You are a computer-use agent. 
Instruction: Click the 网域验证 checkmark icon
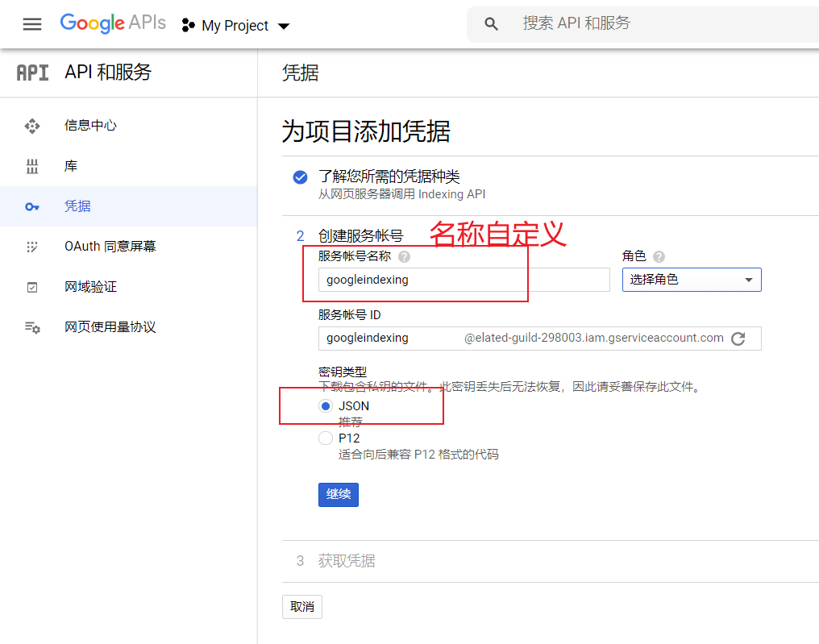pyautogui.click(x=32, y=287)
